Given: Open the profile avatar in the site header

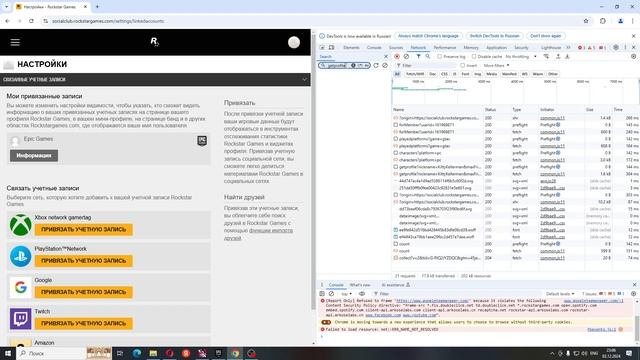Looking at the screenshot, I should click(294, 42).
